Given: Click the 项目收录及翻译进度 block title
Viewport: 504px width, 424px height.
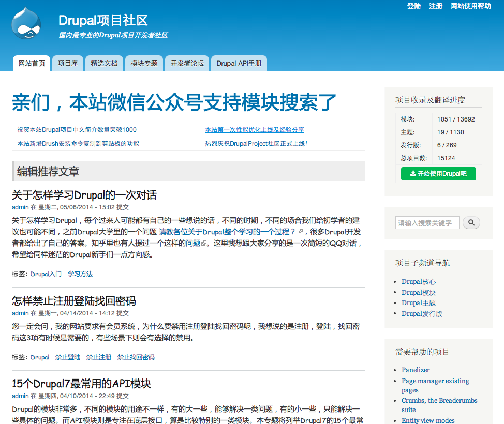Looking at the screenshot, I should click(x=430, y=100).
